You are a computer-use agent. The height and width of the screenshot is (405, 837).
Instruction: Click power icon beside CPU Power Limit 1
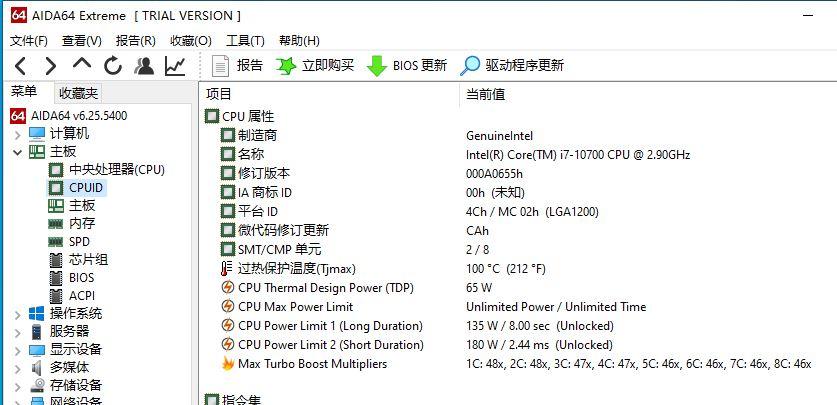[228, 325]
